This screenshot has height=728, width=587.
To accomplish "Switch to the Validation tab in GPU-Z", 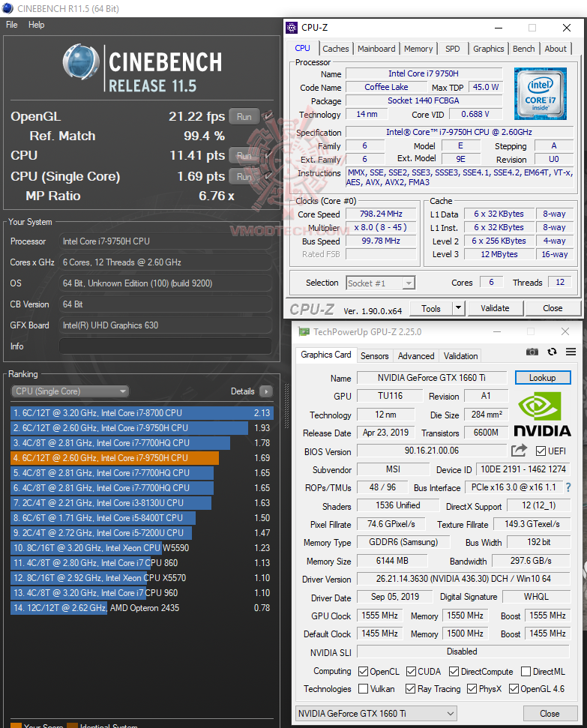I will (x=461, y=356).
